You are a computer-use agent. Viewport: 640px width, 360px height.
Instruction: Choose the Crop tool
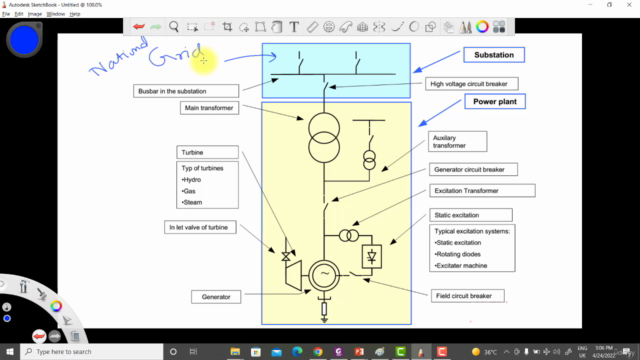point(227,27)
